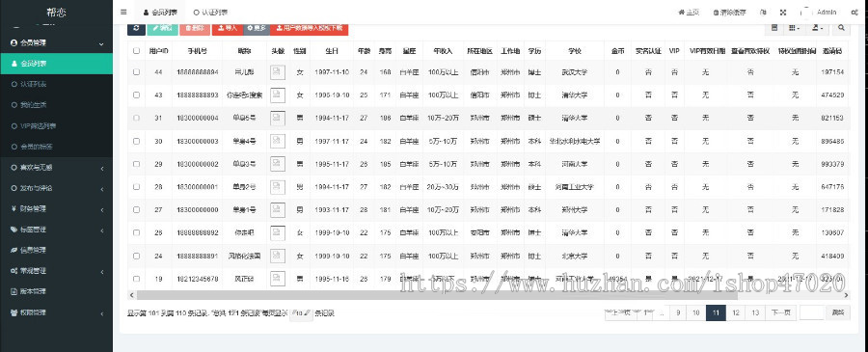
Task: Go to pagination page 13
Action: (755, 313)
